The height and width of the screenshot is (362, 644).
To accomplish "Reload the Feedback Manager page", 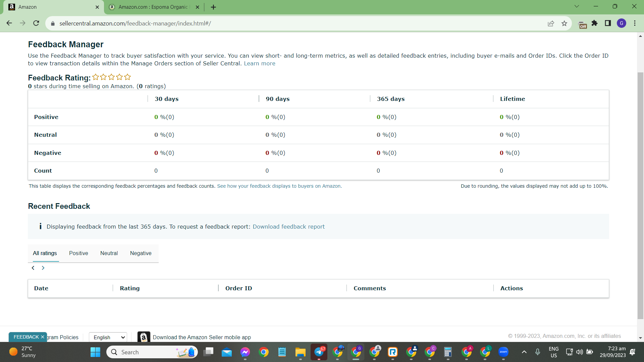I will (x=36, y=23).
